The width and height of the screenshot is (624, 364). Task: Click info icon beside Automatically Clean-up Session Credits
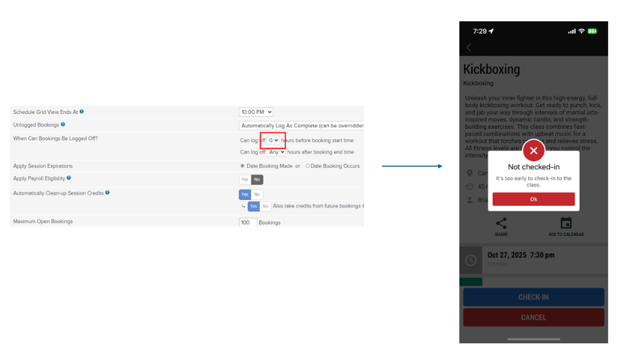(x=107, y=193)
